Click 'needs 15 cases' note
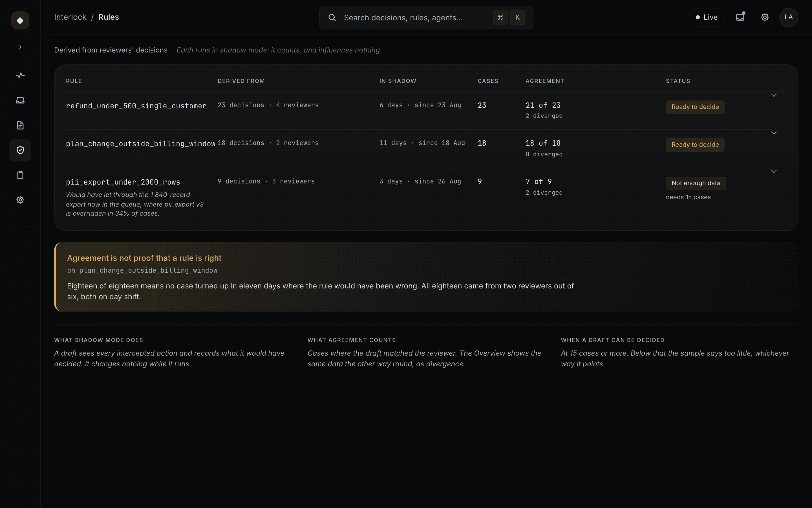The height and width of the screenshot is (508, 812). click(x=688, y=197)
